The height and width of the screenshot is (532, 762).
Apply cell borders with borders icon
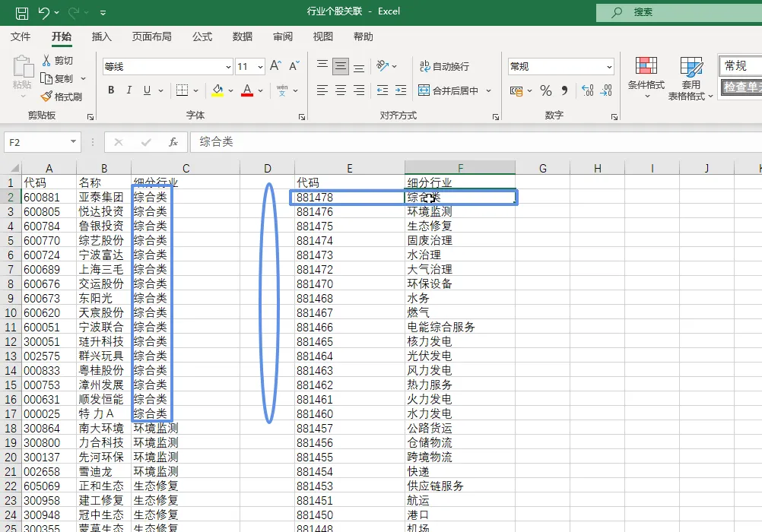(x=182, y=90)
